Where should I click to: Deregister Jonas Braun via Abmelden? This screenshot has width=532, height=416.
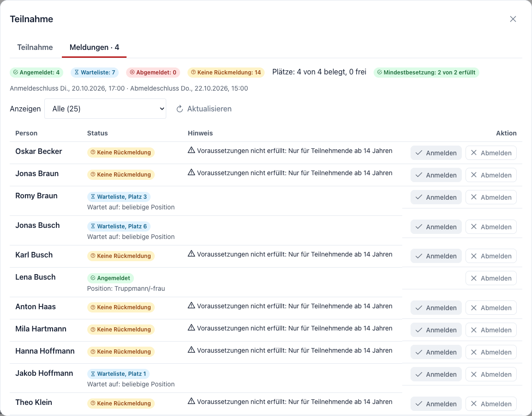pos(491,175)
